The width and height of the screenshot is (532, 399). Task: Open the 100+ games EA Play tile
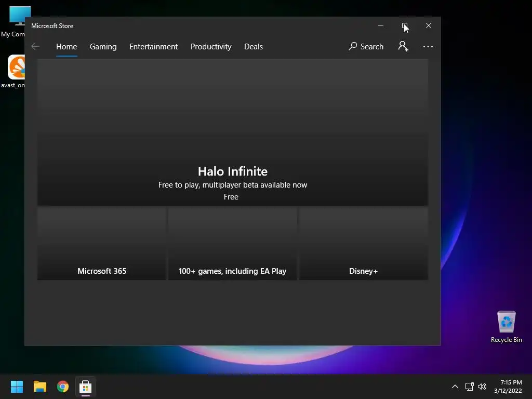(232, 244)
